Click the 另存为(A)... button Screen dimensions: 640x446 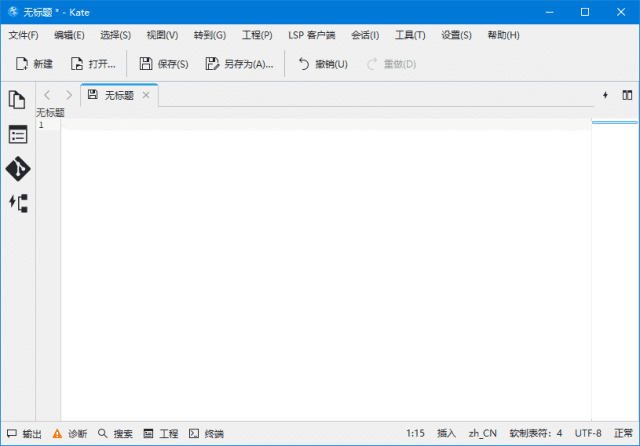tap(239, 64)
